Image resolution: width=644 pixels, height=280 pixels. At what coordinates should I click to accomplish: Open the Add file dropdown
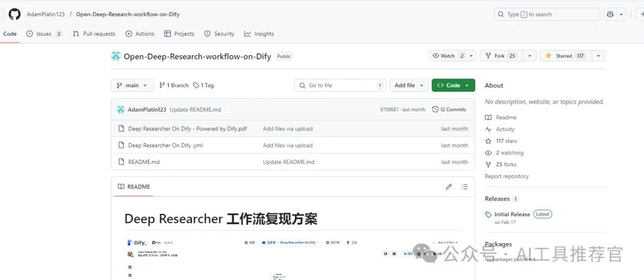[408, 85]
